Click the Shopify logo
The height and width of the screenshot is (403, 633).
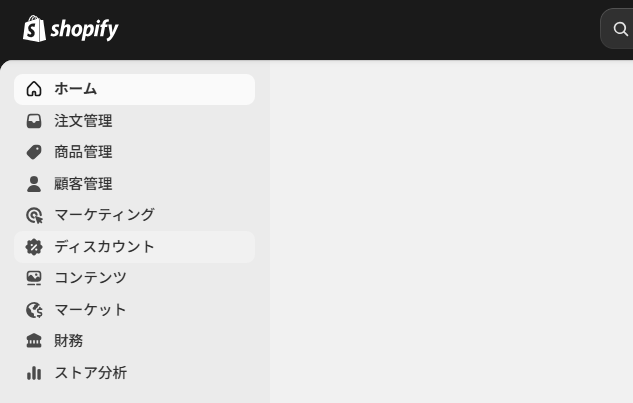70,29
